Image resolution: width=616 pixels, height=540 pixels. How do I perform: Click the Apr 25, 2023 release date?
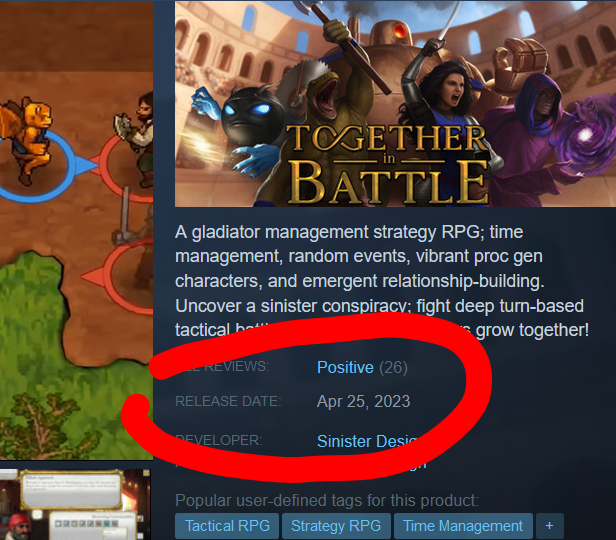point(363,401)
